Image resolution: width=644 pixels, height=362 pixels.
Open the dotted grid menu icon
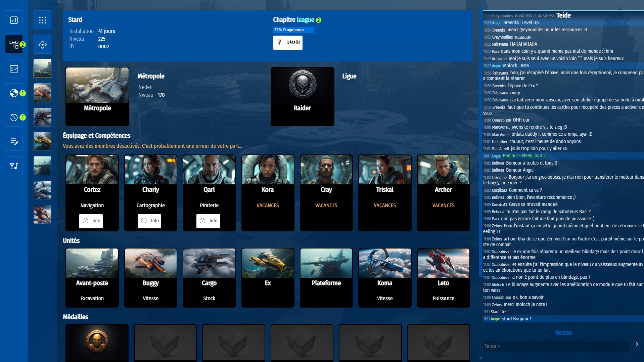42,20
